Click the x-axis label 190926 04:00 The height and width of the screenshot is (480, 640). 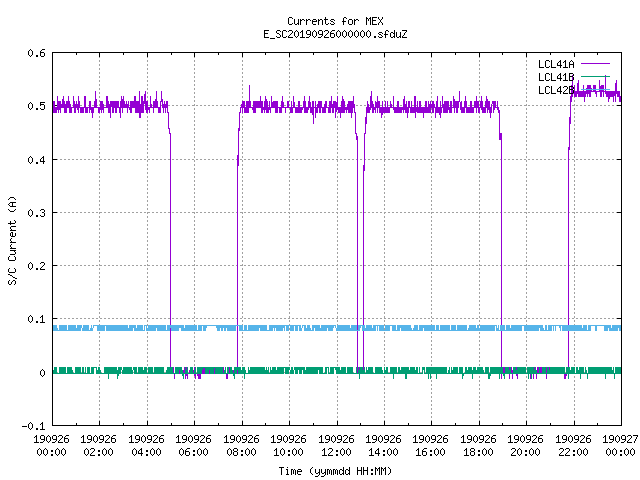tap(146, 446)
